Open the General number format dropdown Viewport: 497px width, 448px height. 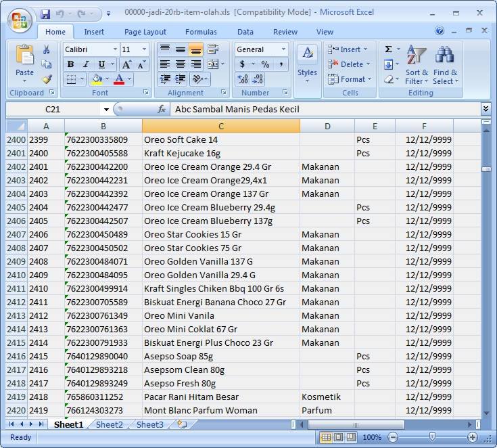pos(284,49)
